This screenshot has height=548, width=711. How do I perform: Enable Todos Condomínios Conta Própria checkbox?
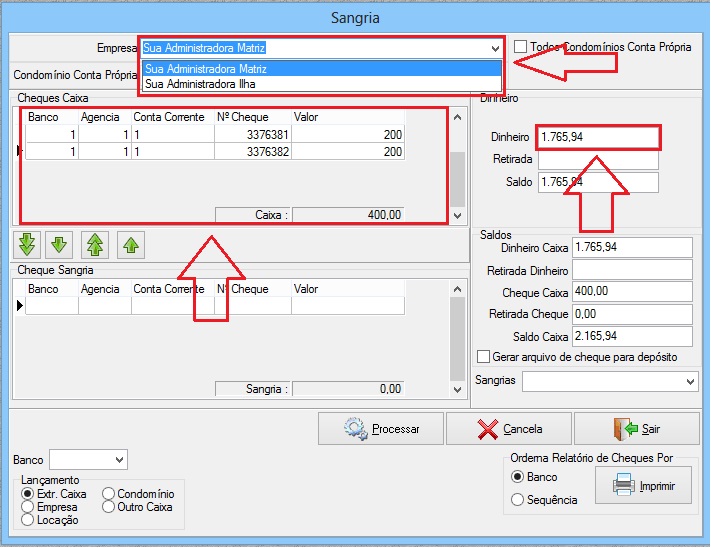click(x=521, y=47)
